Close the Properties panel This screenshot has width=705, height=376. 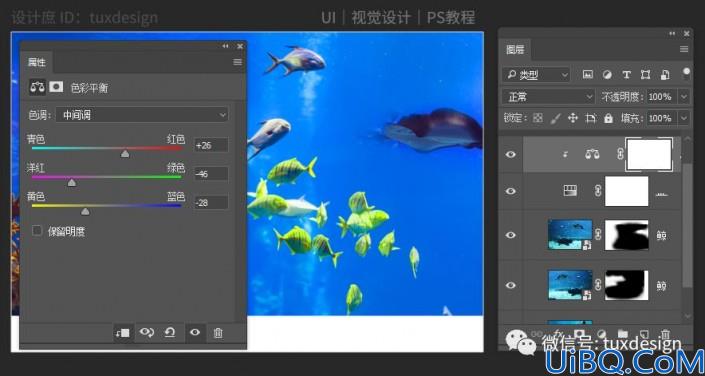pos(240,46)
